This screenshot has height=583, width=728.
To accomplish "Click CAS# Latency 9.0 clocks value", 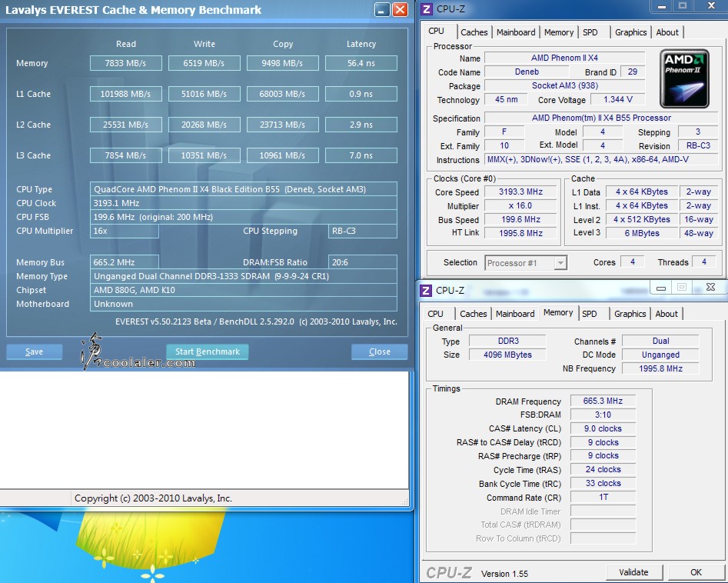I will coord(603,428).
